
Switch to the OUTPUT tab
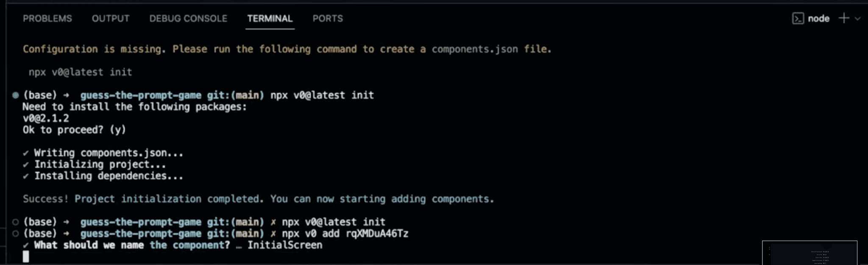click(x=111, y=18)
